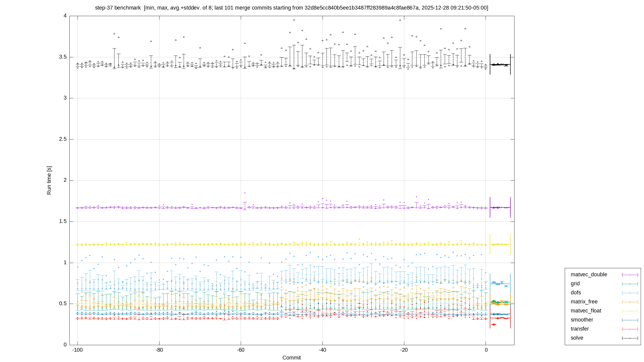Image resolution: width=644 pixels, height=362 pixels.
Task: Select the smoother legend label
Action: point(582,320)
